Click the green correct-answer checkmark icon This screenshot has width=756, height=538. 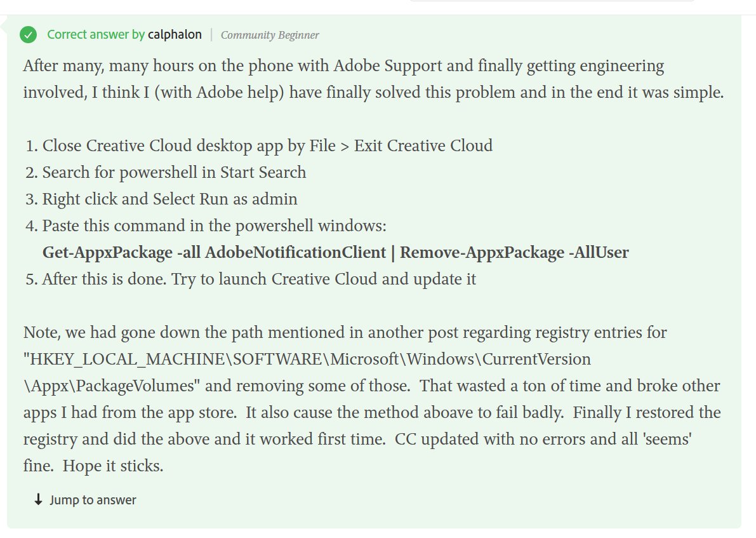tap(29, 34)
